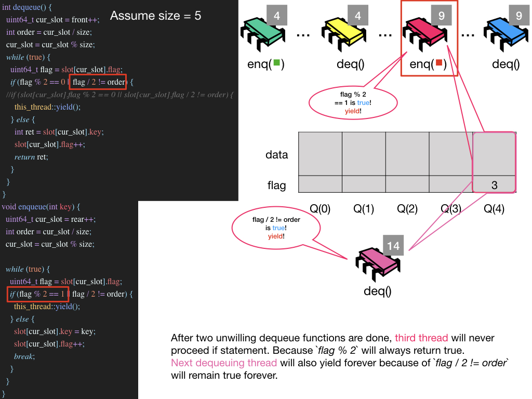Click the 'uint64_t cur_slot = front++;' line
The height and width of the screenshot is (399, 532).
point(52,20)
